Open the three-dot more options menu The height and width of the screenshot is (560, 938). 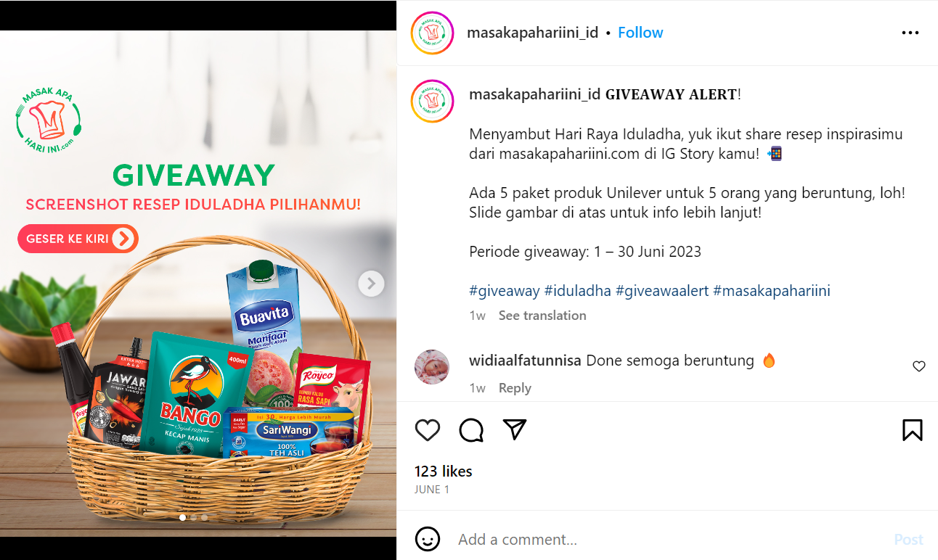tap(910, 33)
